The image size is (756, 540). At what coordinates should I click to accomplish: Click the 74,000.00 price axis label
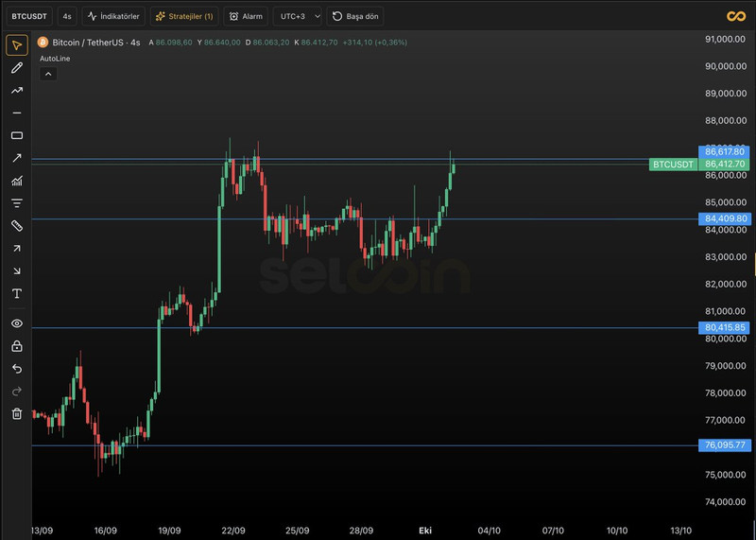pyautogui.click(x=725, y=502)
